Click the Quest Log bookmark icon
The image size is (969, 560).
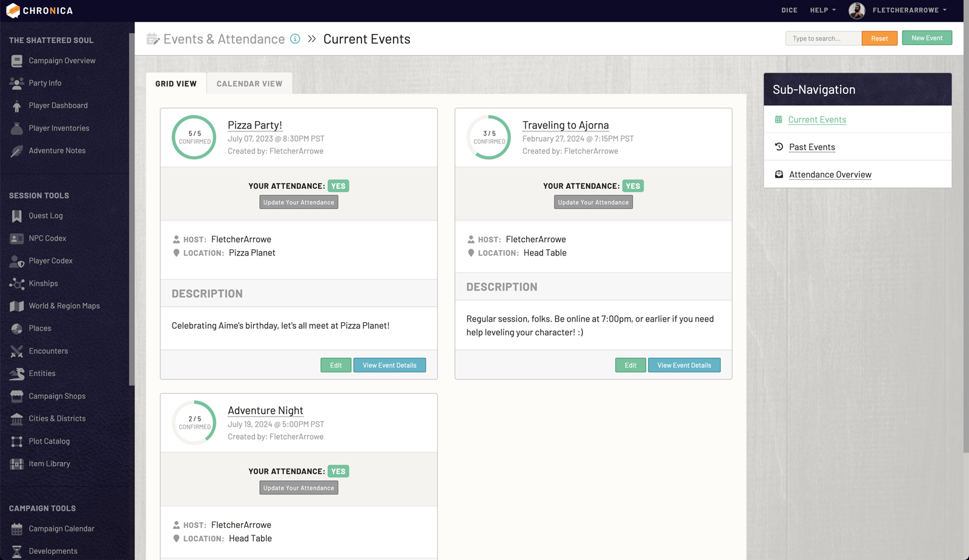pyautogui.click(x=16, y=216)
